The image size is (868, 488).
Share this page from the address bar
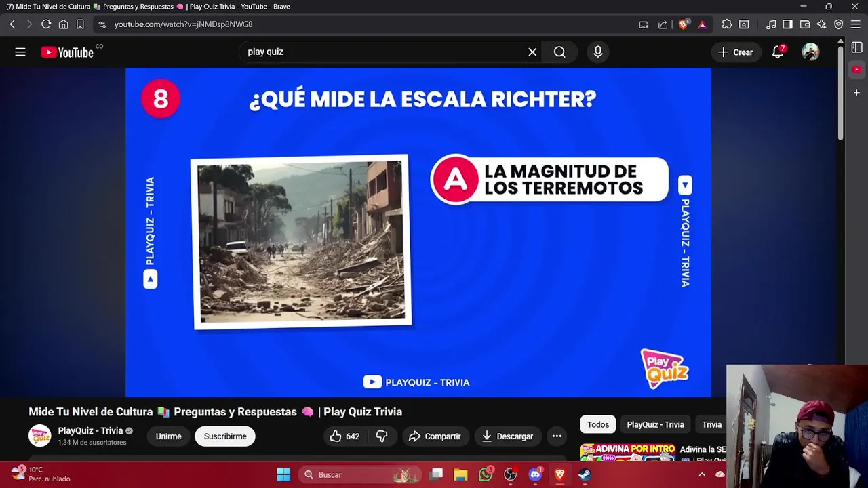(663, 24)
